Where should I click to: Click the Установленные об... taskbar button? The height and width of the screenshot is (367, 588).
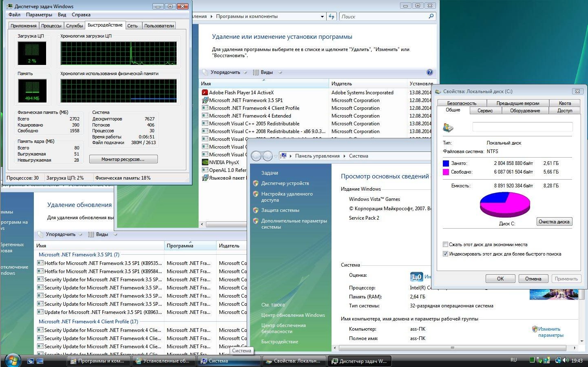[x=164, y=361]
